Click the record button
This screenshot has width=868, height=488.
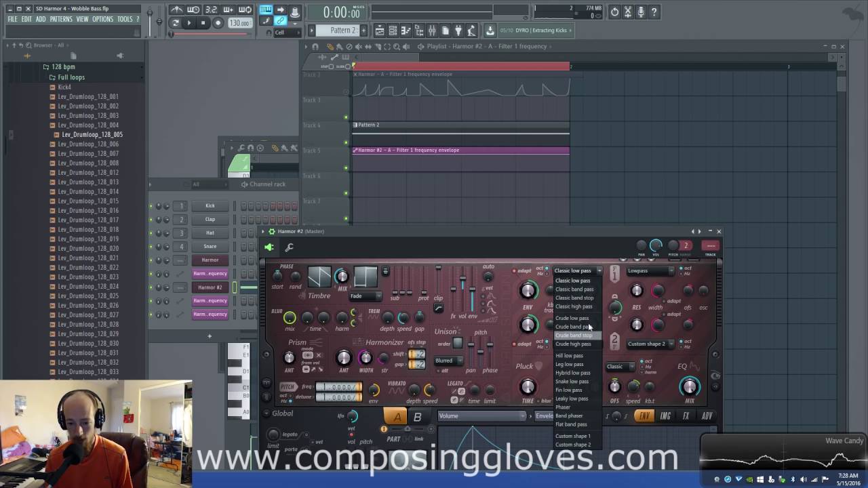click(218, 23)
